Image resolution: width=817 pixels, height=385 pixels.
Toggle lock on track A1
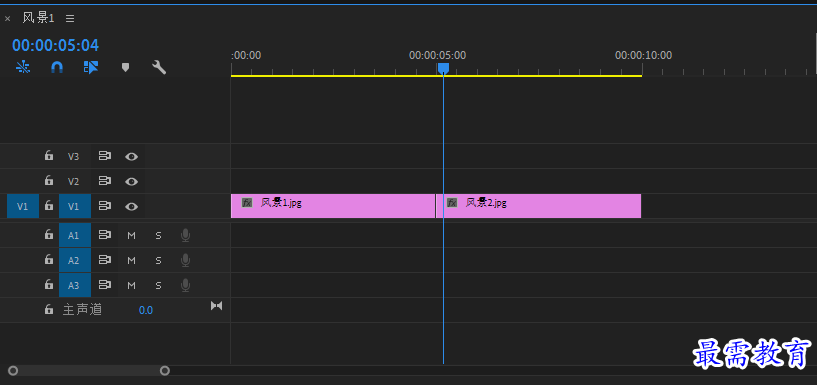point(48,234)
